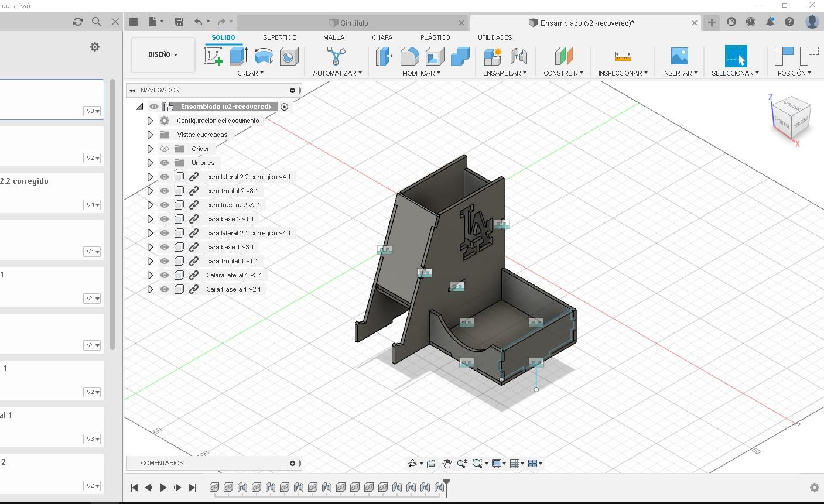The image size is (824, 504).
Task: Activate the Ensamblado root component radio button
Action: pyautogui.click(x=285, y=107)
